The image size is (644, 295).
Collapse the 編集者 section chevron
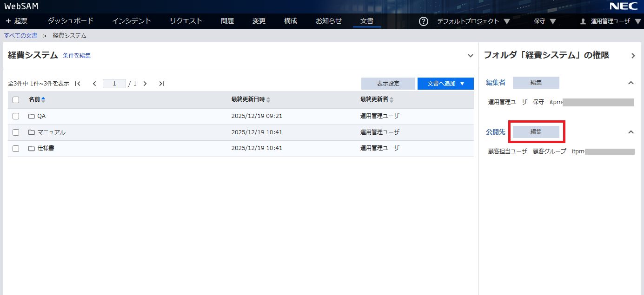click(631, 83)
